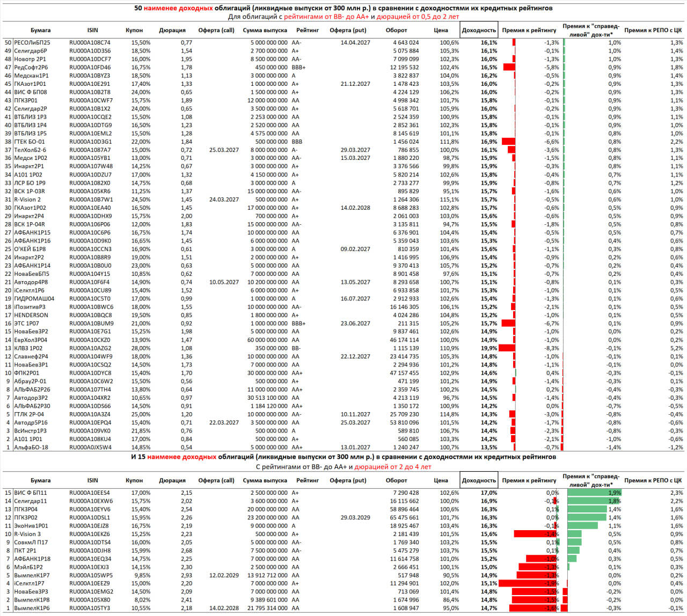Screen dimensions: 687x616
Task: Click Оферта (put) date 14.04.2027
Action: click(355, 42)
